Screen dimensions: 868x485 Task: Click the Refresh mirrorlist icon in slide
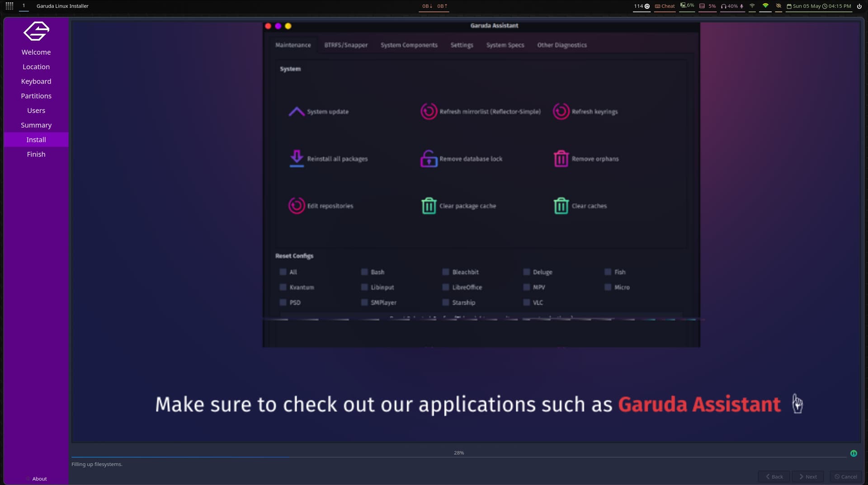point(429,111)
